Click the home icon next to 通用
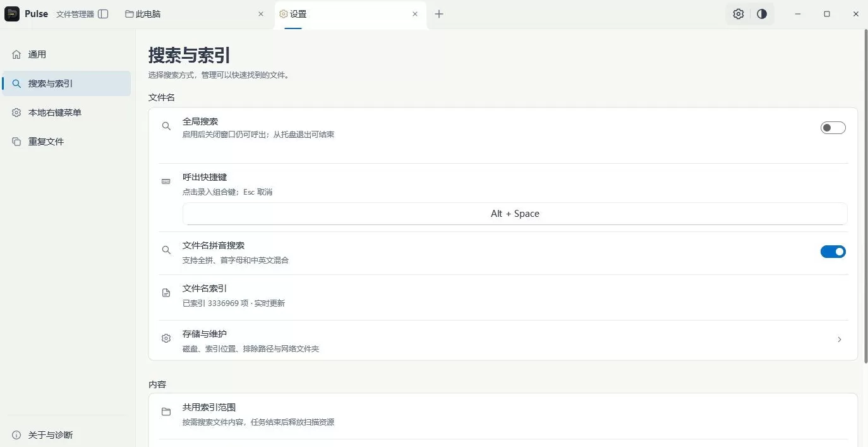The width and height of the screenshot is (868, 447). point(16,54)
